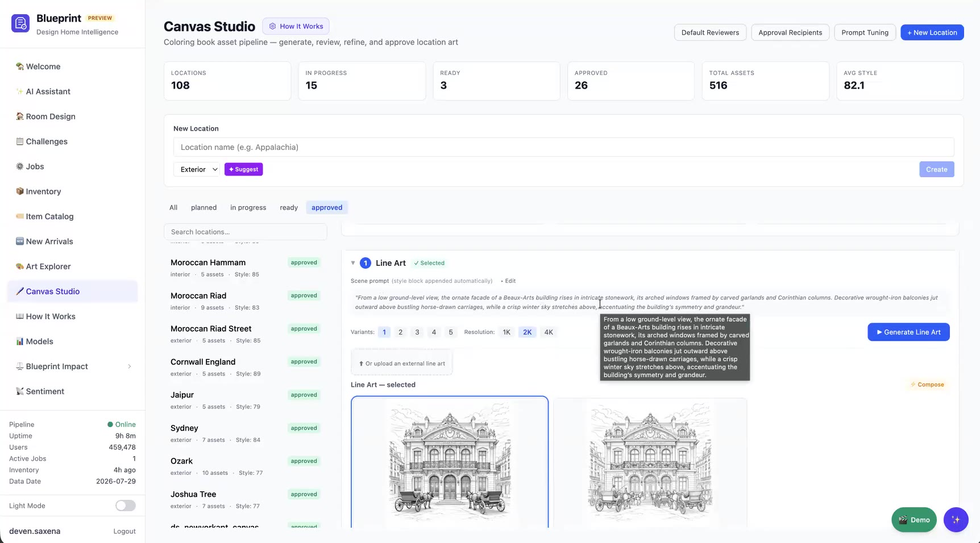Screen dimensions: 980x543
Task: Click Logout link
Action: tap(124, 532)
